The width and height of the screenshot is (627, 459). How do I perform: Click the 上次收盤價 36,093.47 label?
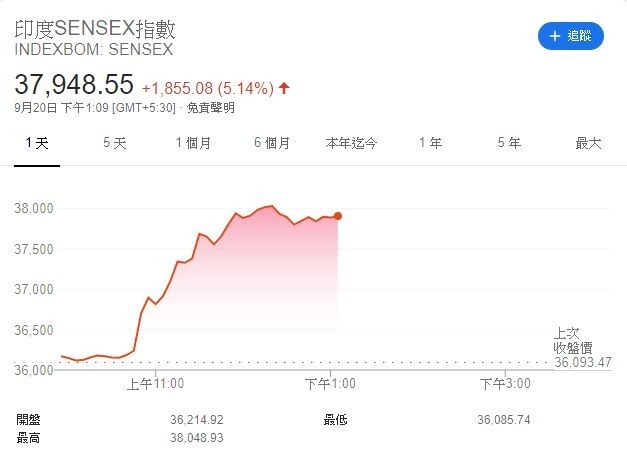click(583, 347)
